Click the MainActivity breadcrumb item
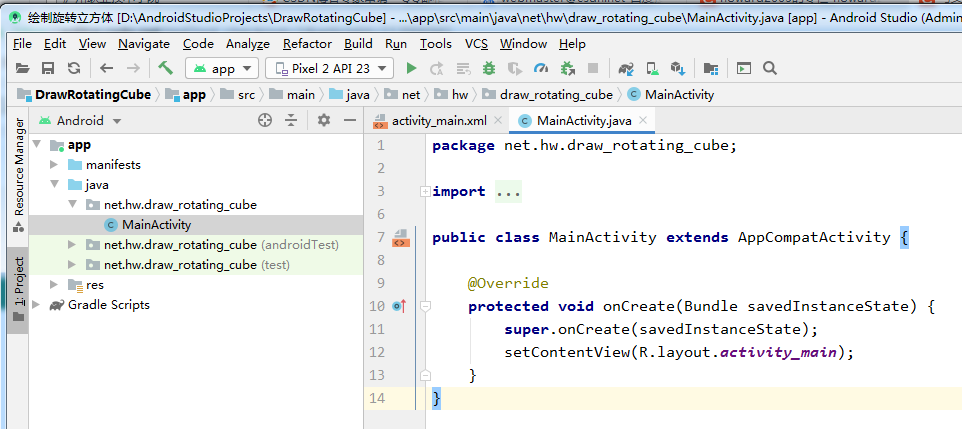962x429 pixels. [671, 95]
